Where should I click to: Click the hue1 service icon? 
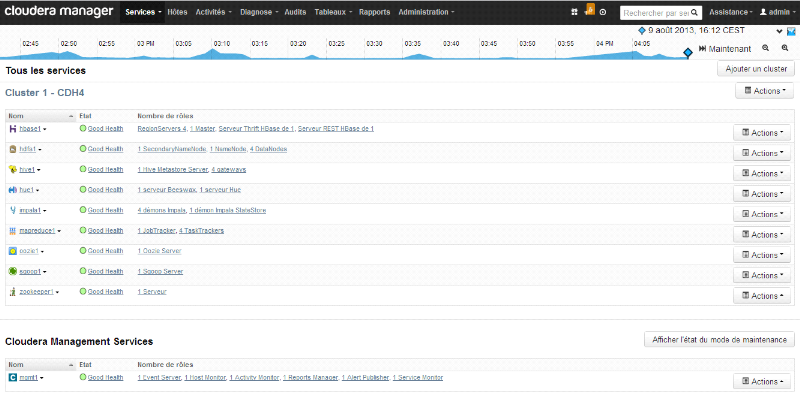(13, 190)
